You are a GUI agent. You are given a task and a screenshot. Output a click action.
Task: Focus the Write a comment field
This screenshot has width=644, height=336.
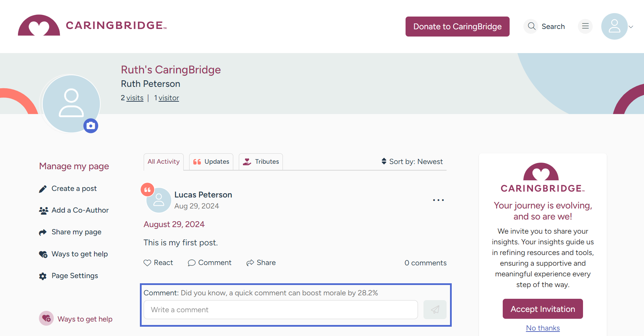point(280,310)
